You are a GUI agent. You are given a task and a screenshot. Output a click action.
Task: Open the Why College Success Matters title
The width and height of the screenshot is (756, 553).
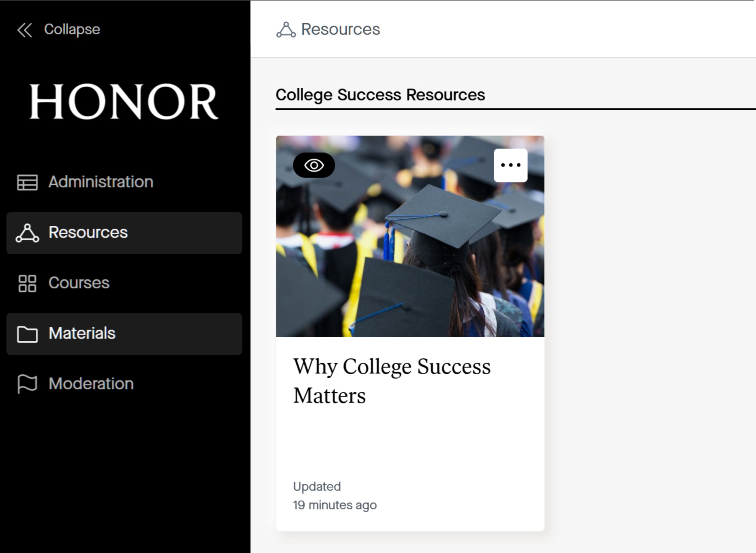[x=391, y=381]
